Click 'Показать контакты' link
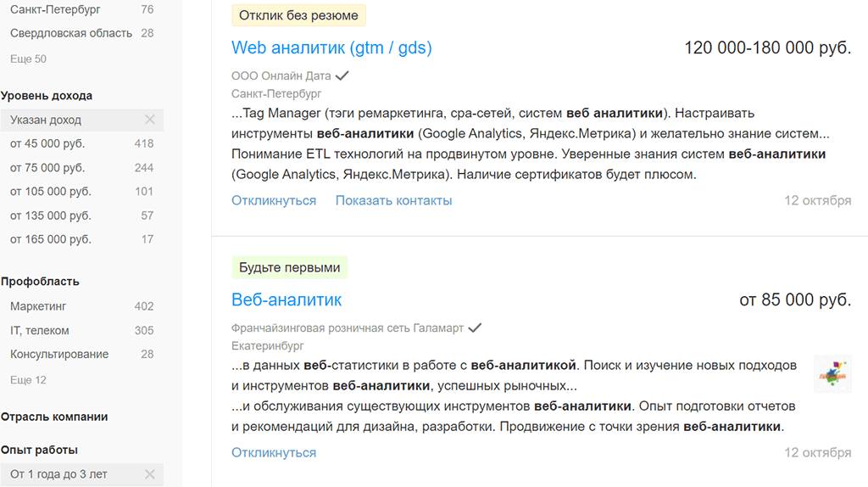This screenshot has height=487, width=868. [393, 200]
